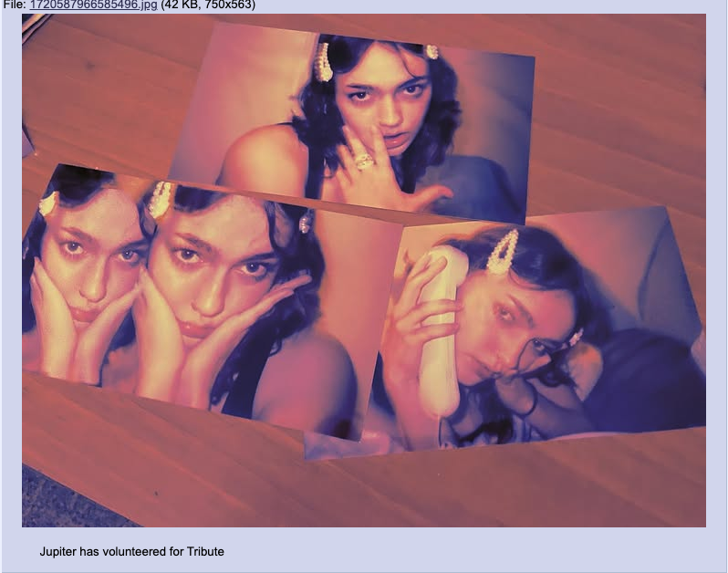Select the text 'Jupiter has volunteered for Tribute'

point(132,552)
